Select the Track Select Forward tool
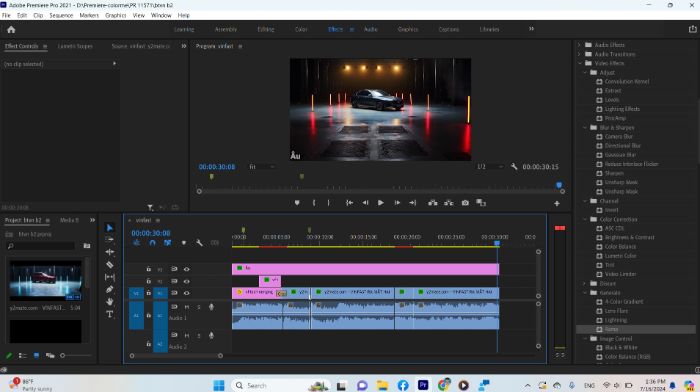 point(109,240)
